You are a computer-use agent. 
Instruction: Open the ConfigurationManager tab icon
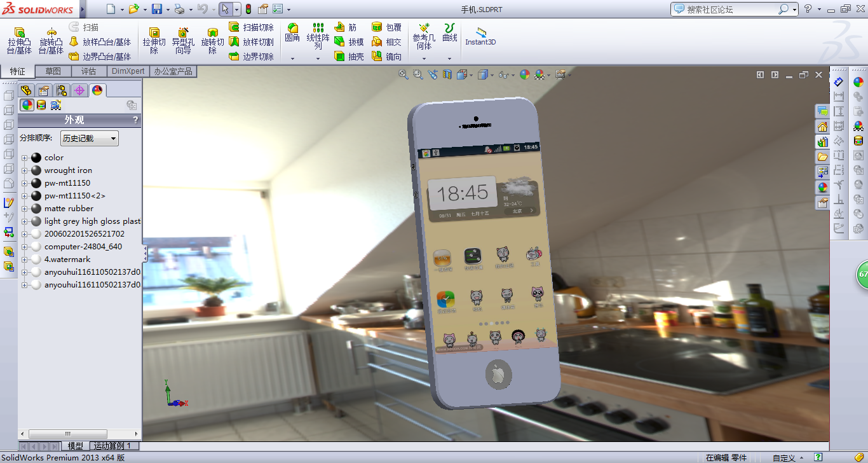62,90
